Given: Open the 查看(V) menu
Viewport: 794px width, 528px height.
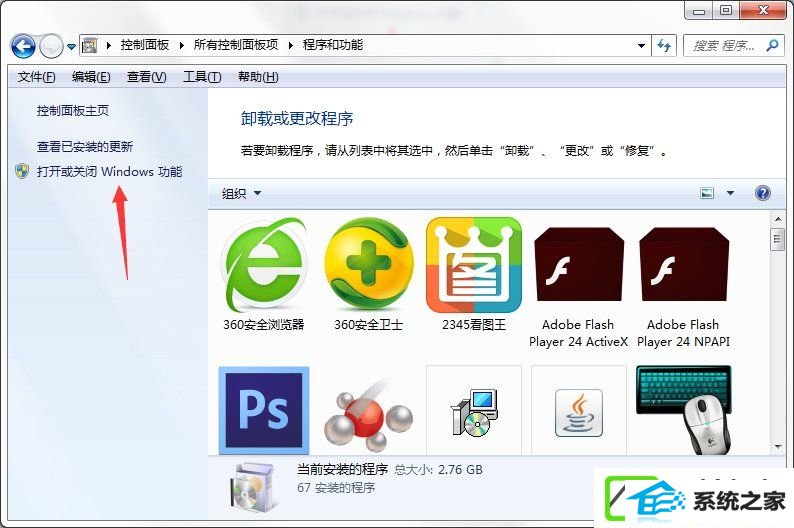Looking at the screenshot, I should point(146,77).
